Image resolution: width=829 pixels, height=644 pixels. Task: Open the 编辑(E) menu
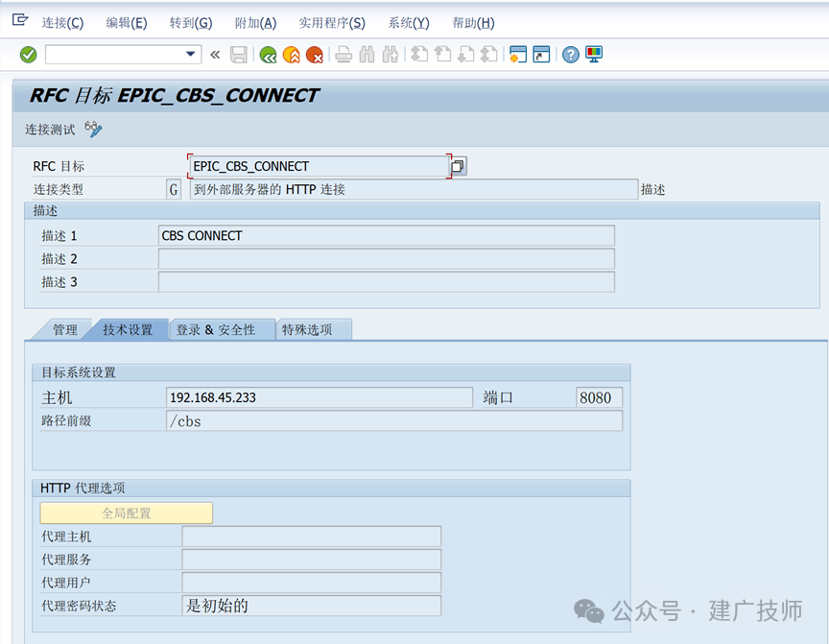click(127, 23)
